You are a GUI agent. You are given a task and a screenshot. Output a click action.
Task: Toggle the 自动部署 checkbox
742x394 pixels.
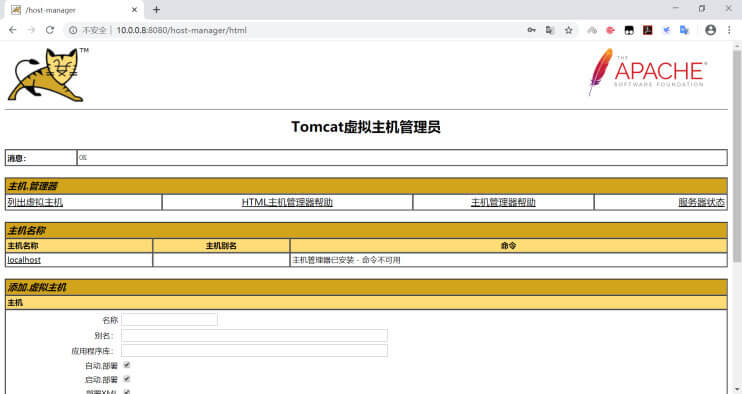coord(127,365)
